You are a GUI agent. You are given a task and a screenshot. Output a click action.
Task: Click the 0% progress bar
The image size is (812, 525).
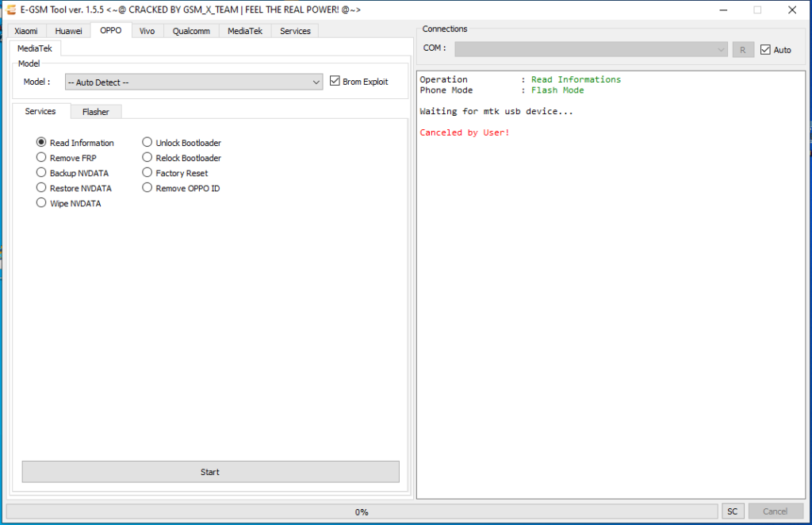pos(362,512)
